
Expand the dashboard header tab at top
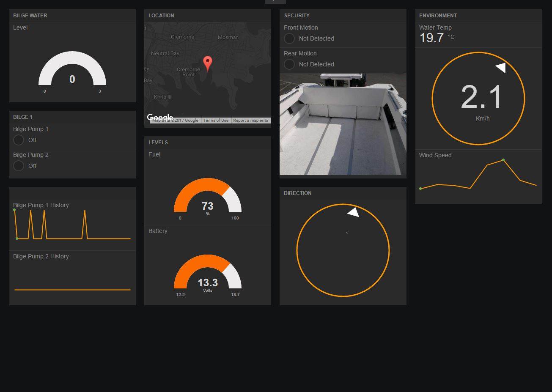(275, 1)
